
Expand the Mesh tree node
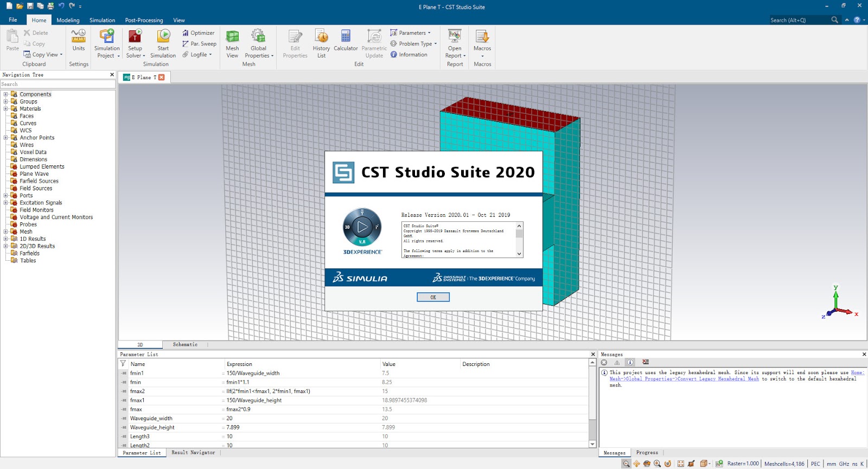tap(5, 232)
